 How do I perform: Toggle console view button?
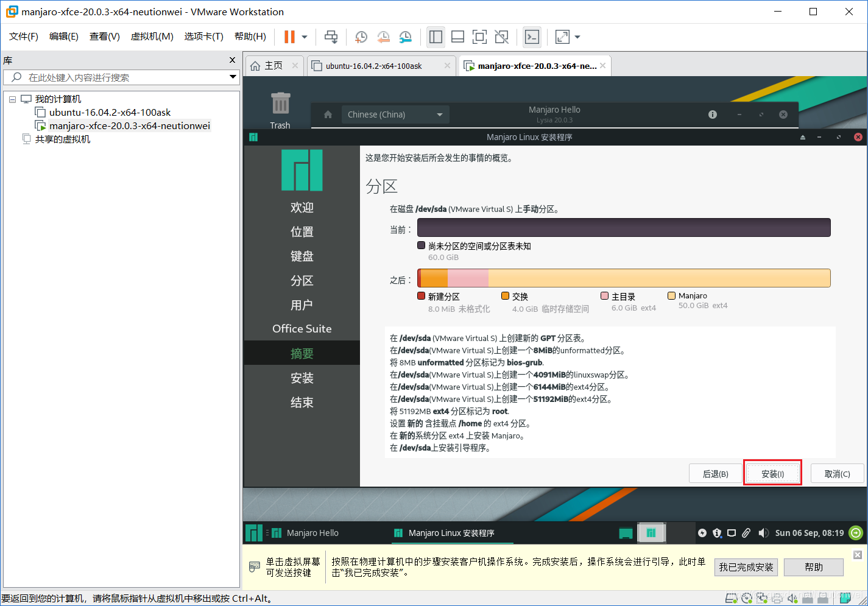[x=532, y=37]
